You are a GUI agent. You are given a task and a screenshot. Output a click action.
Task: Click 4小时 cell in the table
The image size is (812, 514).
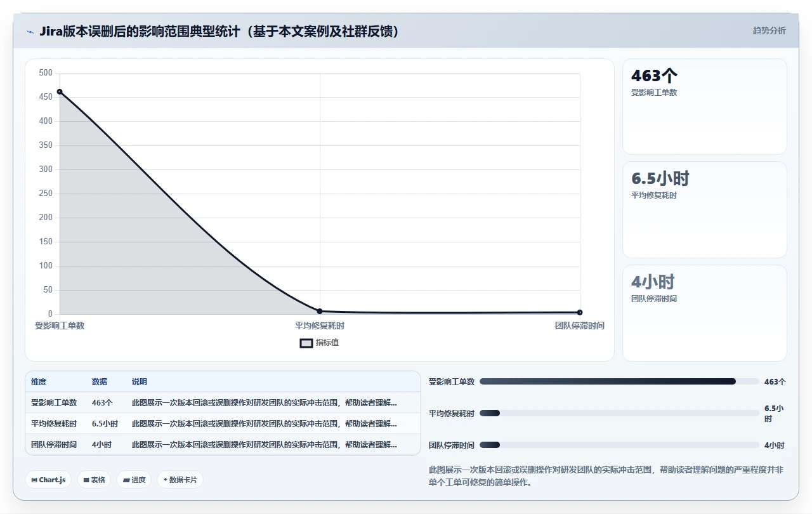(x=101, y=444)
